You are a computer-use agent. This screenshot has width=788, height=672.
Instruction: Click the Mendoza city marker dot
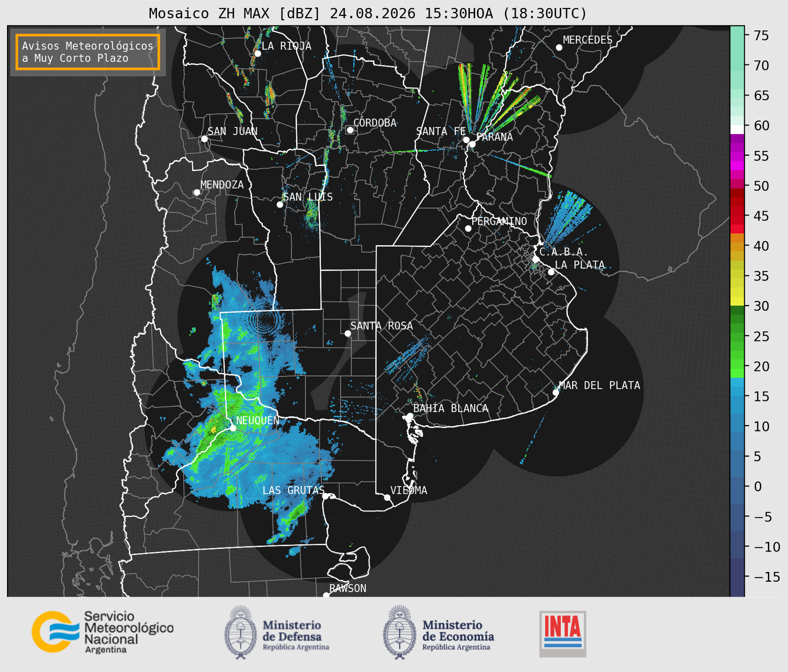click(197, 193)
